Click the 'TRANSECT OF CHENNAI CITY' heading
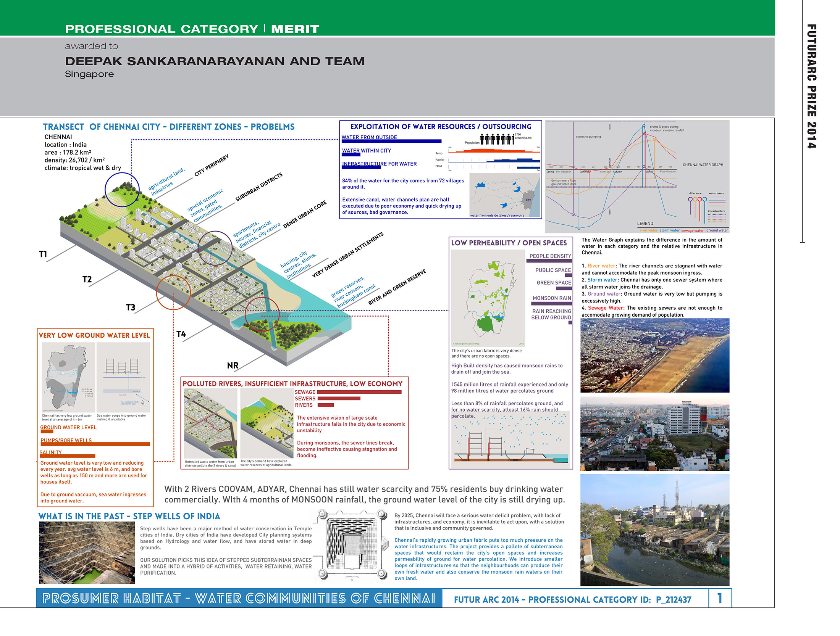Image resolution: width=840 pixels, height=636 pixels. pyautogui.click(x=169, y=127)
